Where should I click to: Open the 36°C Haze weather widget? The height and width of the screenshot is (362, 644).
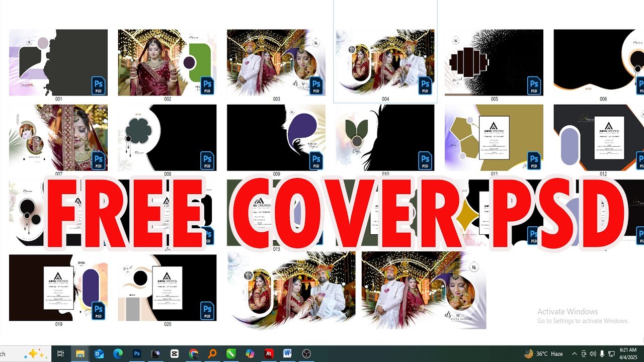[543, 354]
